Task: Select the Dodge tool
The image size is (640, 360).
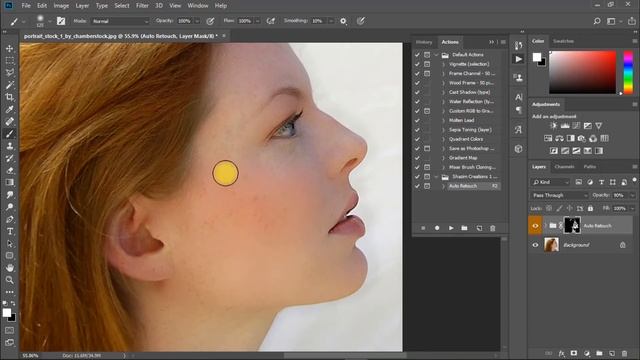Action: pos(9,207)
